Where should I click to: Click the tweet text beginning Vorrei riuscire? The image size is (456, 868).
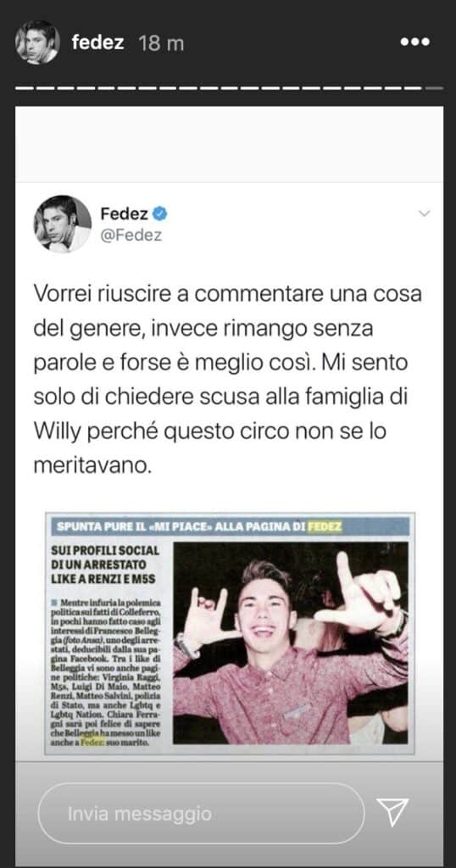tap(227, 379)
